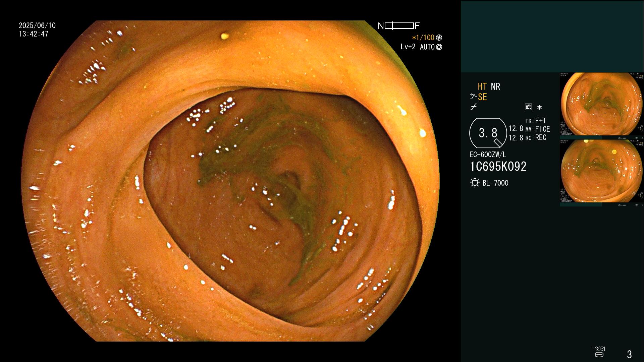This screenshot has height=362, width=644.
Task: Click the AUTO iris mode icon
Action: click(439, 47)
